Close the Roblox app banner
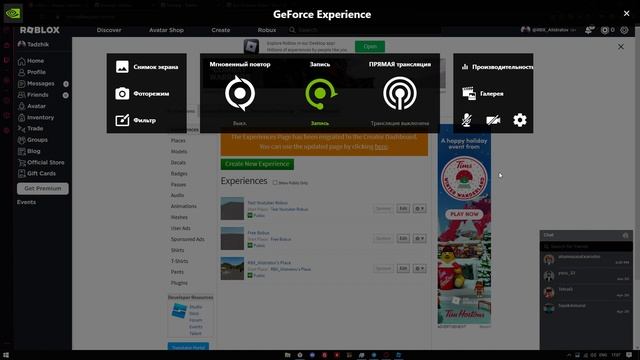The image size is (640, 360). (x=621, y=47)
